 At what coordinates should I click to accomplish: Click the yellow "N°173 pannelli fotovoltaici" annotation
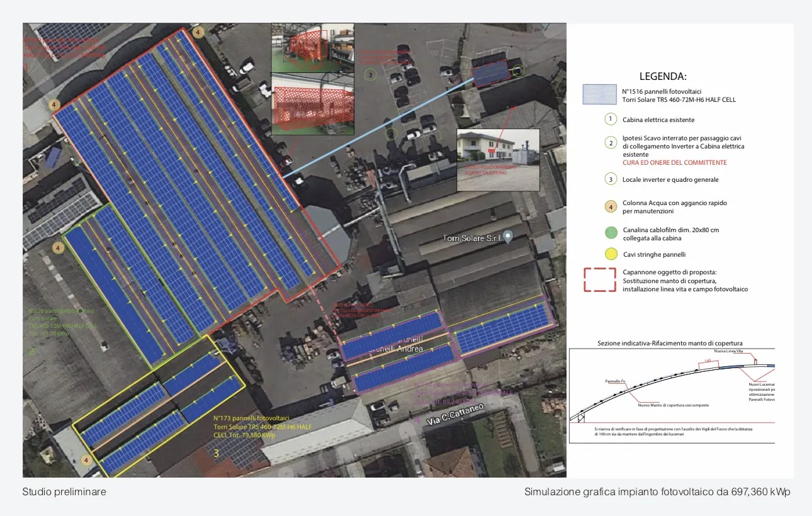pyautogui.click(x=251, y=418)
